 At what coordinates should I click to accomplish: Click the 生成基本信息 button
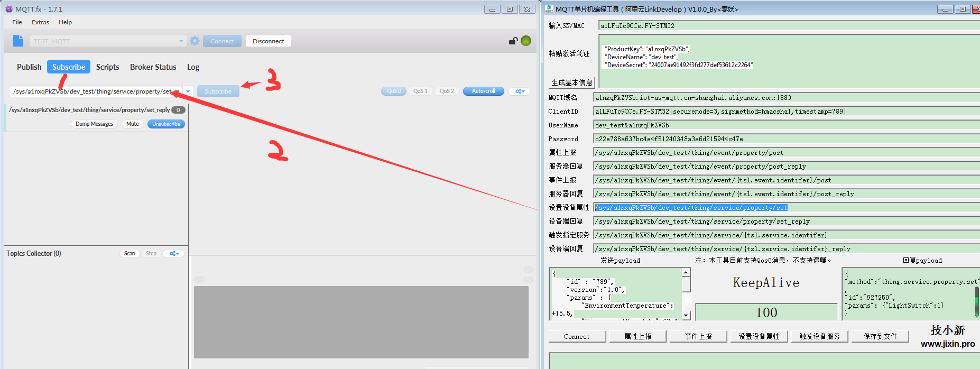(572, 82)
